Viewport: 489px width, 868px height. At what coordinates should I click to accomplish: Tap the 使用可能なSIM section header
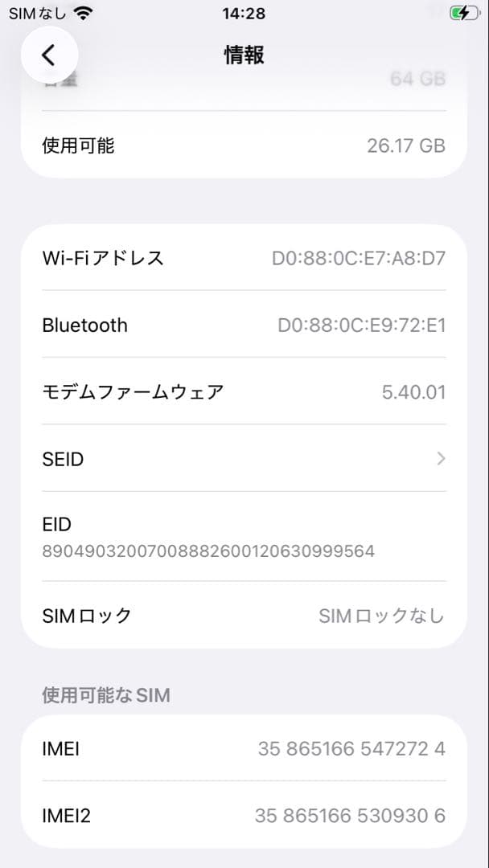click(105, 695)
